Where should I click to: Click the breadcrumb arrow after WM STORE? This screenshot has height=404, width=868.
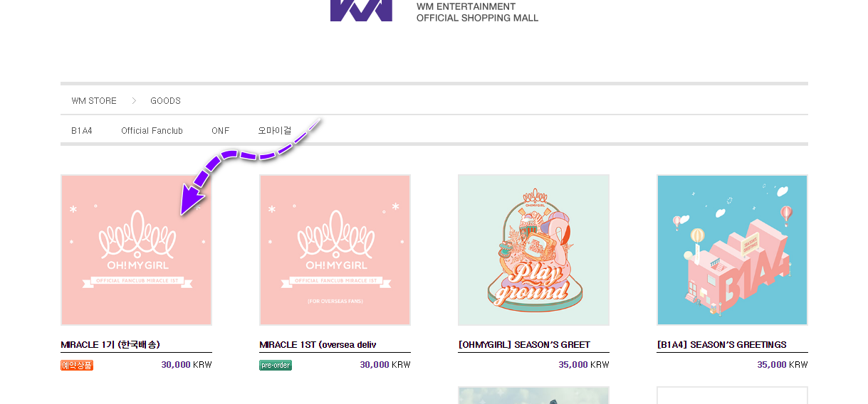pos(134,101)
